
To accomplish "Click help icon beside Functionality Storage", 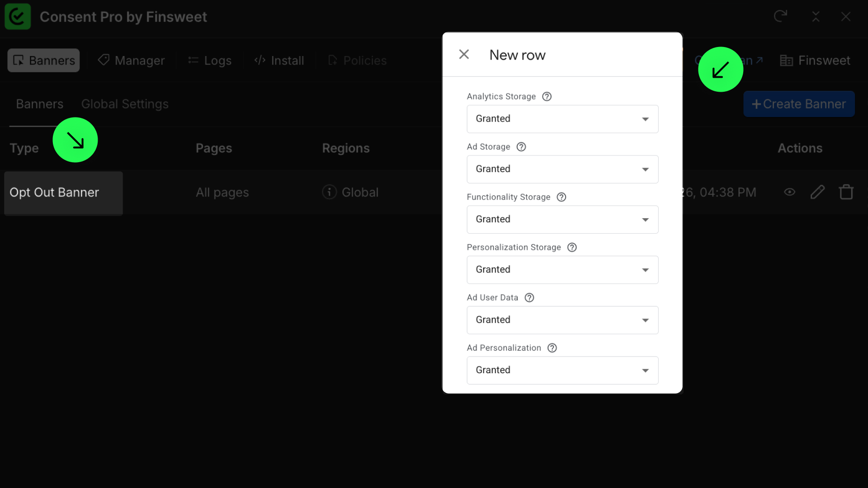I will (x=561, y=197).
